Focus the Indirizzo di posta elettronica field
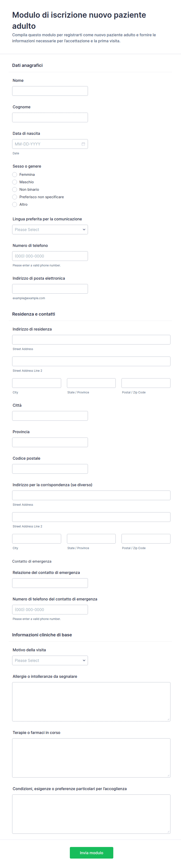Image resolution: width=181 pixels, height=868 pixels. click(50, 289)
